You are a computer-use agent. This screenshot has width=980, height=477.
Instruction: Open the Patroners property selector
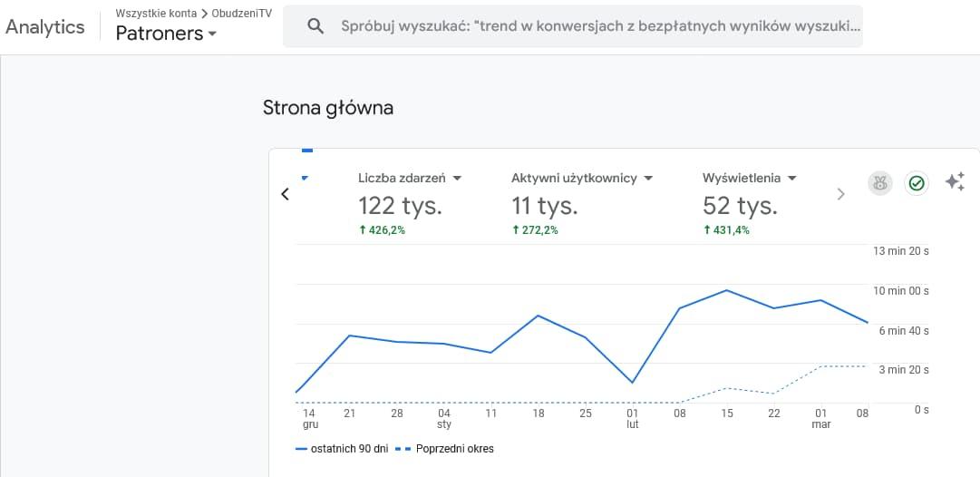coord(167,34)
